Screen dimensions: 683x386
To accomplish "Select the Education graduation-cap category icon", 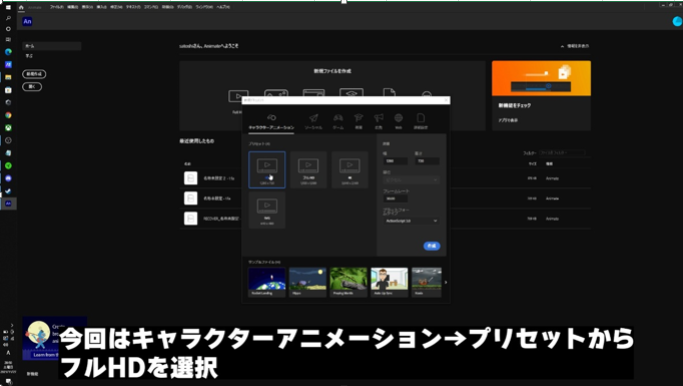I will click(x=358, y=118).
